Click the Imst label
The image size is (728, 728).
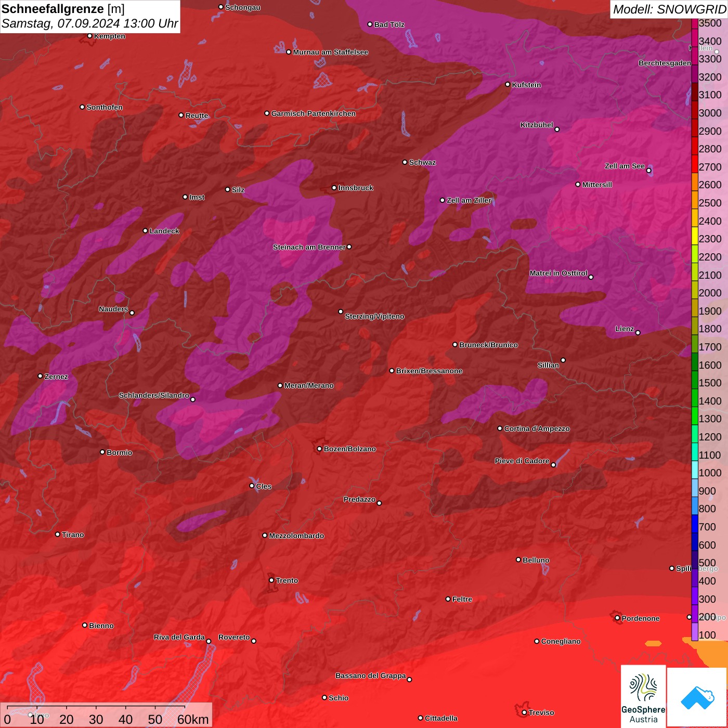point(197,197)
